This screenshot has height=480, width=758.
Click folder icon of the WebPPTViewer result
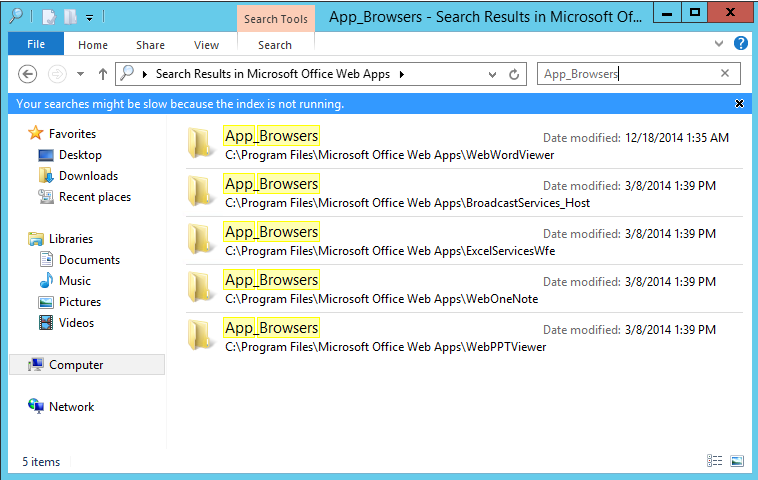tap(201, 335)
